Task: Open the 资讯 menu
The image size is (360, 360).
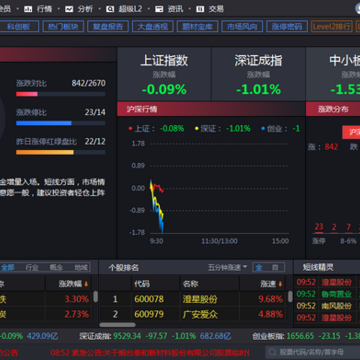Action: point(169,9)
